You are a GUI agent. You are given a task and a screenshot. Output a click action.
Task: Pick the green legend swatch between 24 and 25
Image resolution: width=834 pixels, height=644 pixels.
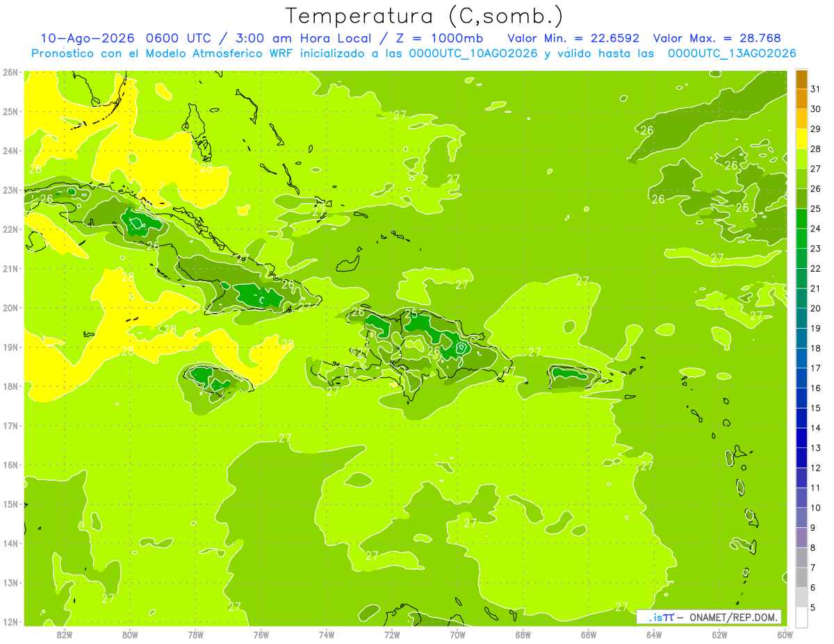[801, 218]
